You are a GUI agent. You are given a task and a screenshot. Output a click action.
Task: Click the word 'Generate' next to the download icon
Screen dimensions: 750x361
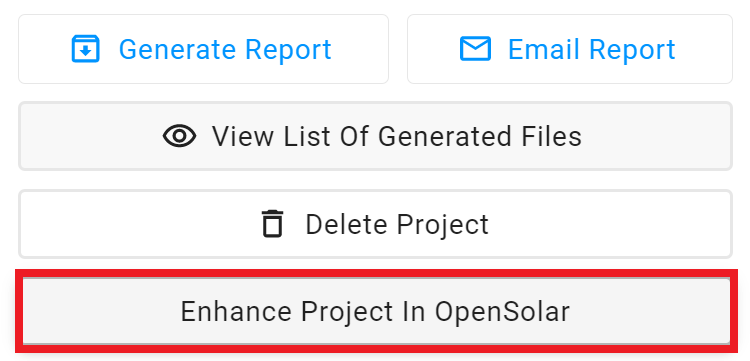(x=177, y=49)
